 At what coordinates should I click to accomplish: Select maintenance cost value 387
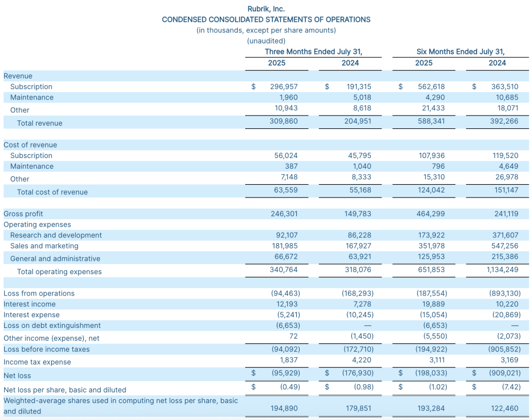291,167
